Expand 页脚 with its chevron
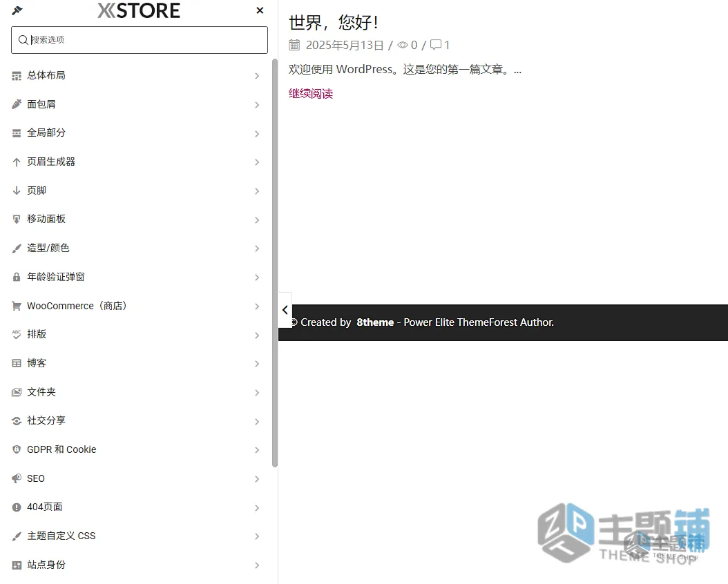This screenshot has height=584, width=728. (257, 191)
